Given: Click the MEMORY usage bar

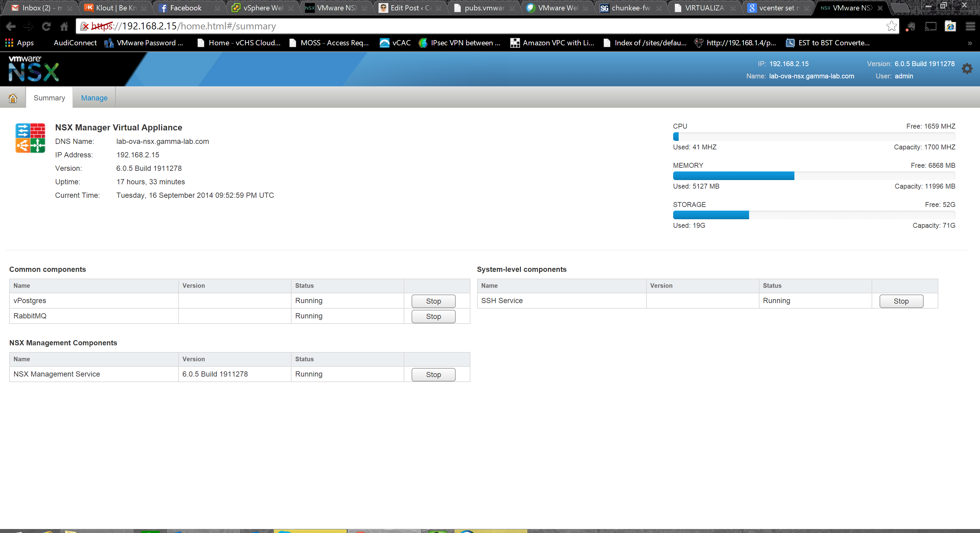Looking at the screenshot, I should 813,176.
